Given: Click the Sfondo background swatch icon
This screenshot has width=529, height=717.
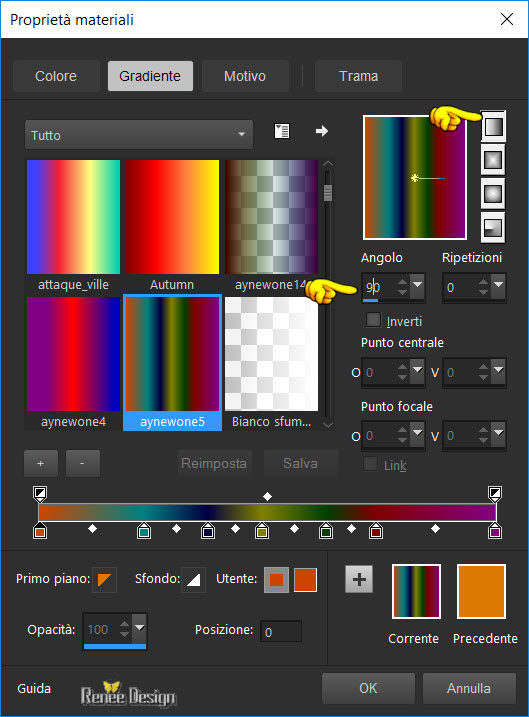Looking at the screenshot, I should pyautogui.click(x=193, y=580).
